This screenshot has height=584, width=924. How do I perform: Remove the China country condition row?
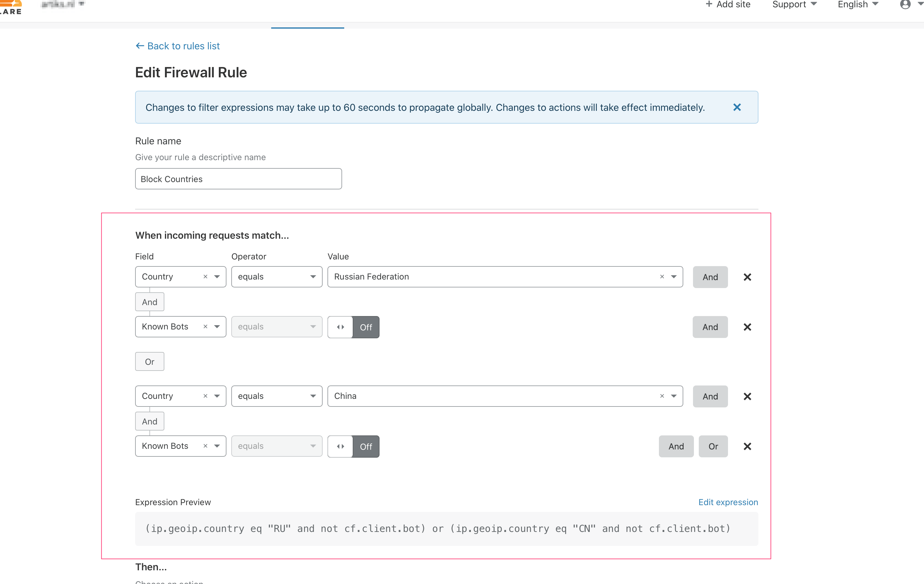pos(747,396)
